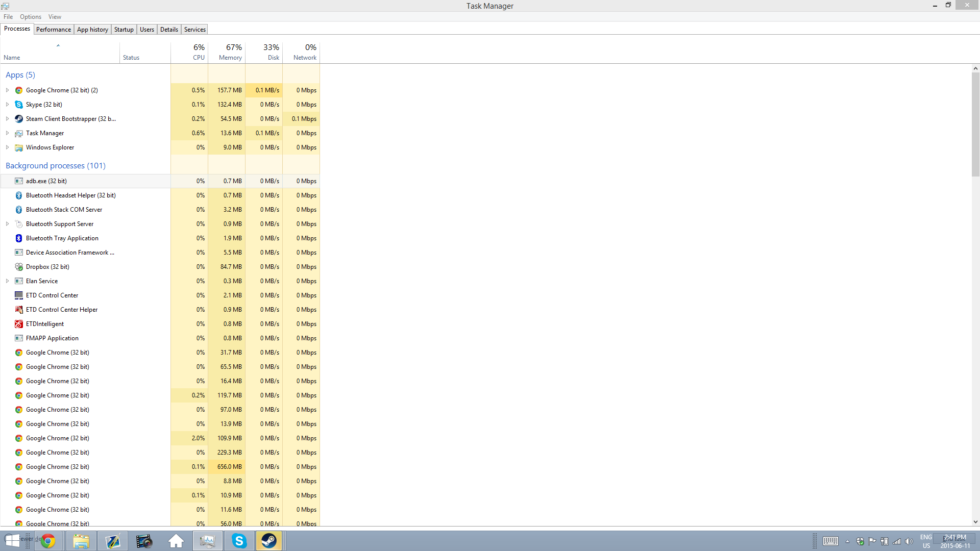This screenshot has height=551, width=980.
Task: Click the Dropbox process icon
Action: pos(19,267)
